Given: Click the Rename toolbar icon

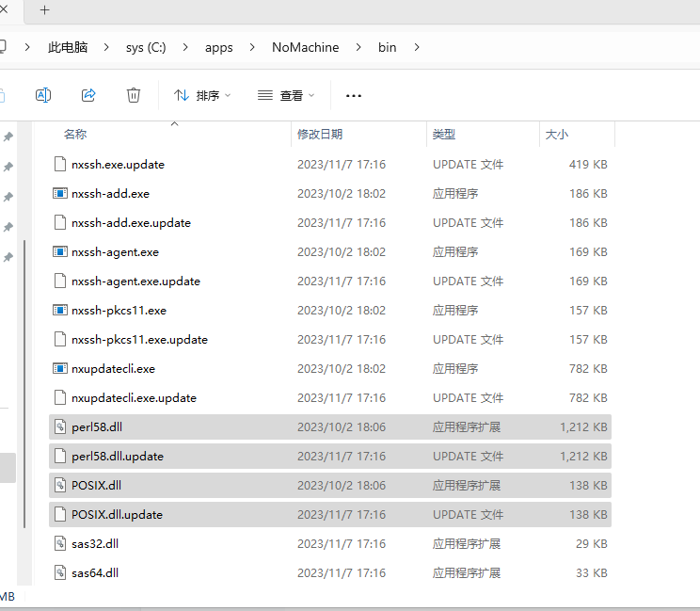Looking at the screenshot, I should 43,95.
